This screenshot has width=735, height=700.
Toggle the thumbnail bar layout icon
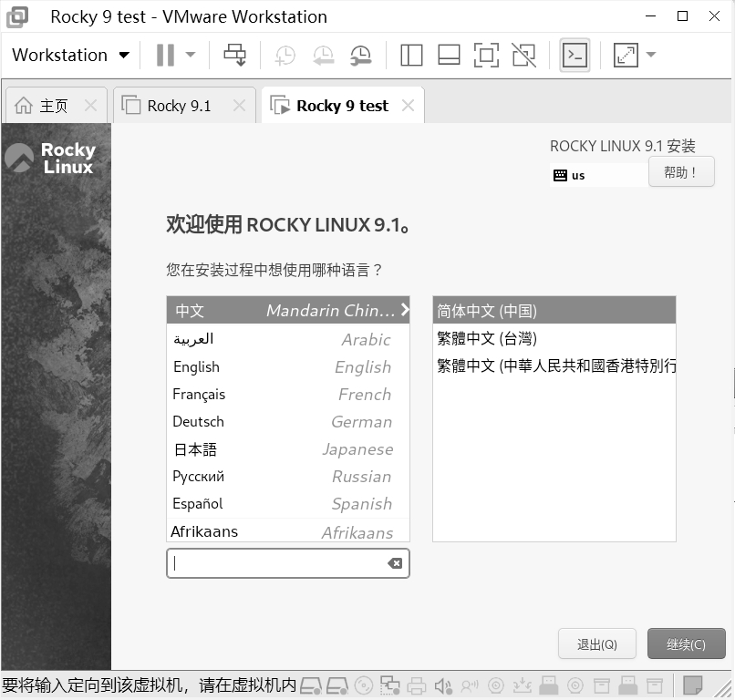pos(449,55)
